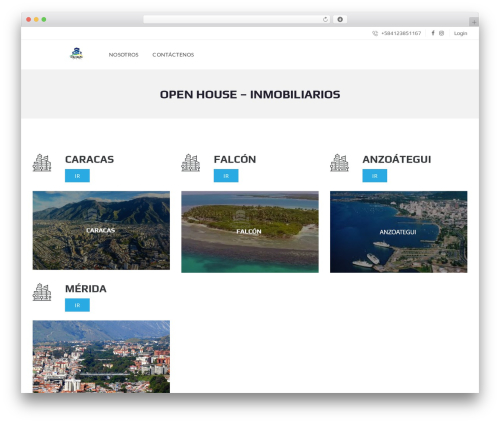Click the IR button under Caracas
500x423 pixels.
pyautogui.click(x=77, y=176)
